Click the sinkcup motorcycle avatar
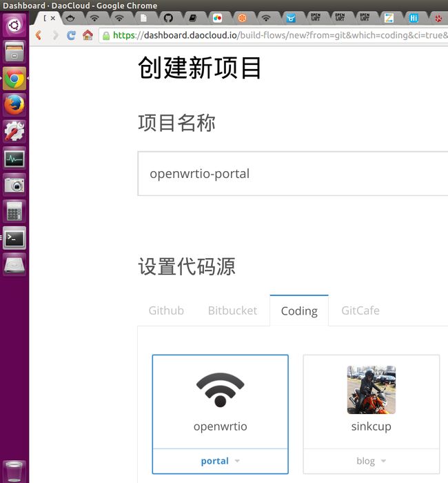The image size is (448, 483). [x=371, y=390]
